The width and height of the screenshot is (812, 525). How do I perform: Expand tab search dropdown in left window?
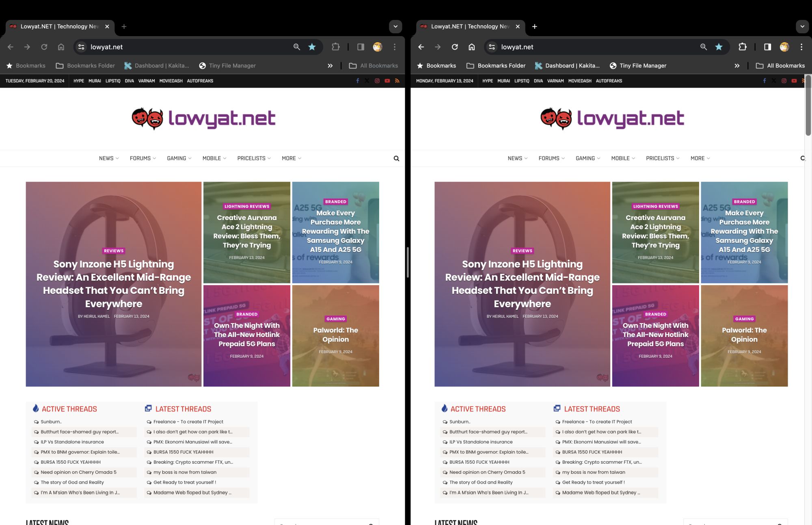[395, 26]
